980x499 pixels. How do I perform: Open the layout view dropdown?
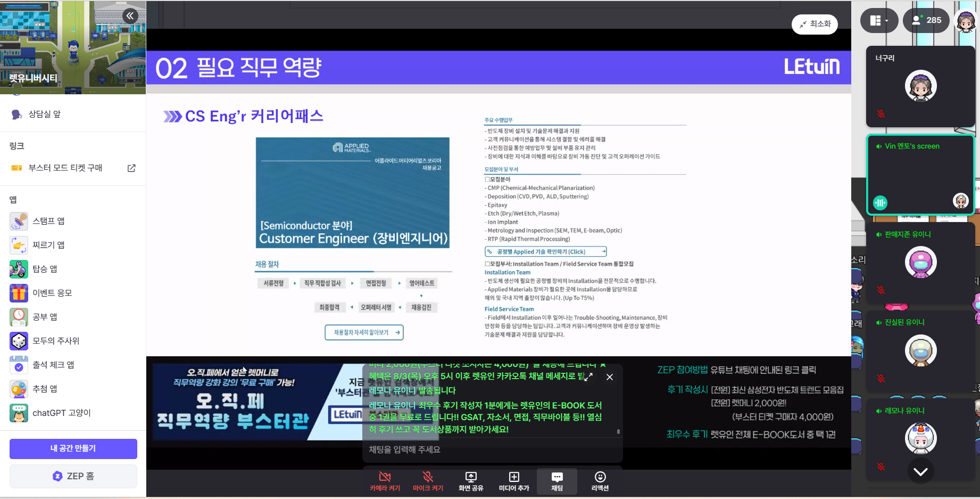879,21
